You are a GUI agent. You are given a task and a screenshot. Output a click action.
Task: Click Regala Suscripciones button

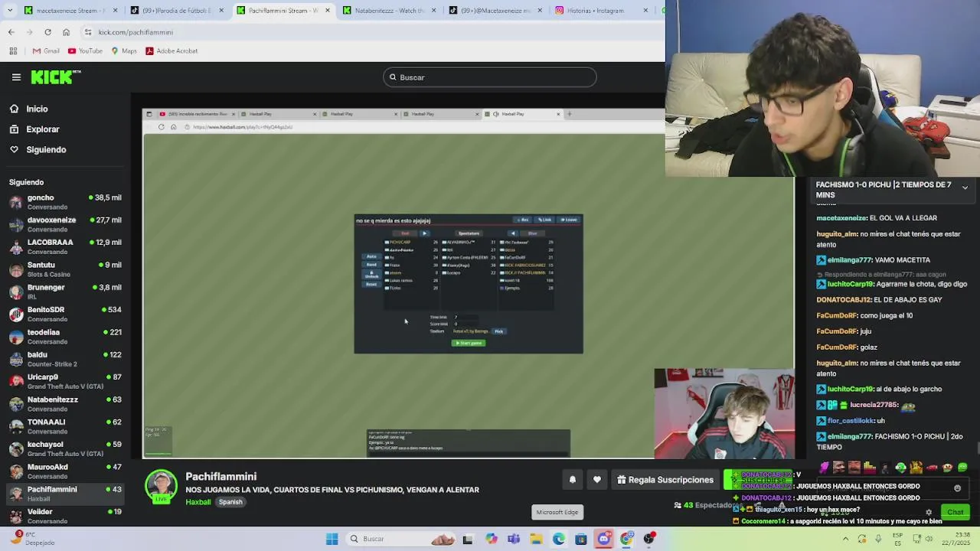(x=665, y=480)
